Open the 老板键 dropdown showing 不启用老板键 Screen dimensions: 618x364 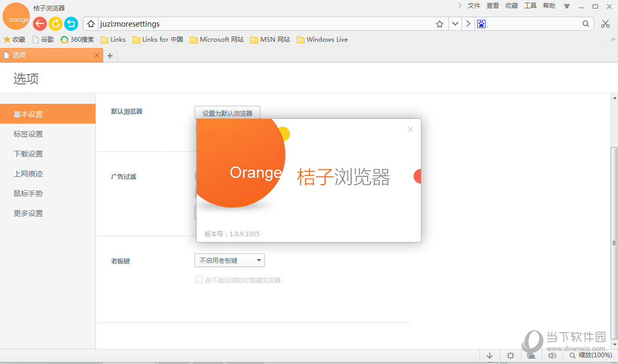pos(229,260)
